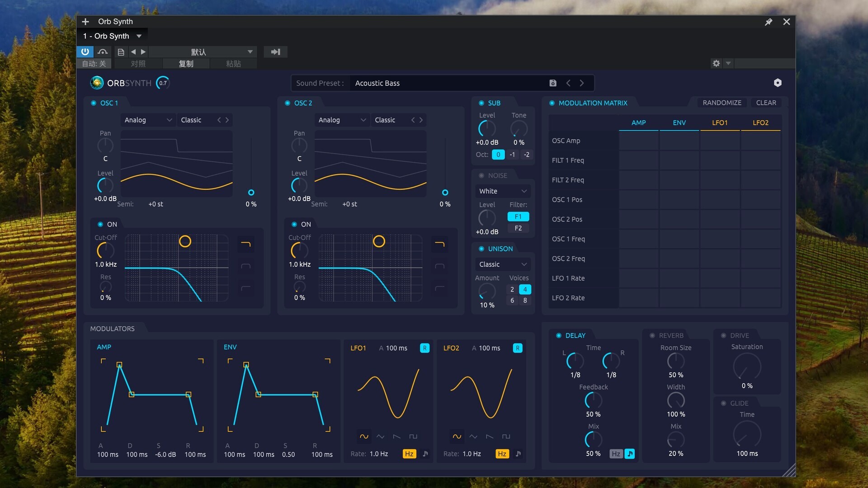The width and height of the screenshot is (868, 488).
Task: Select the ENV matrix column header
Action: pyautogui.click(x=679, y=123)
